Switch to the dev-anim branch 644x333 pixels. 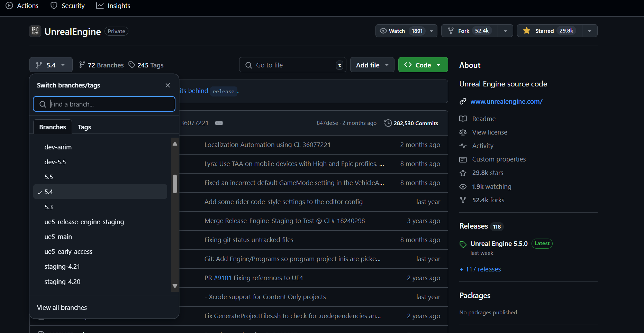(x=100, y=147)
